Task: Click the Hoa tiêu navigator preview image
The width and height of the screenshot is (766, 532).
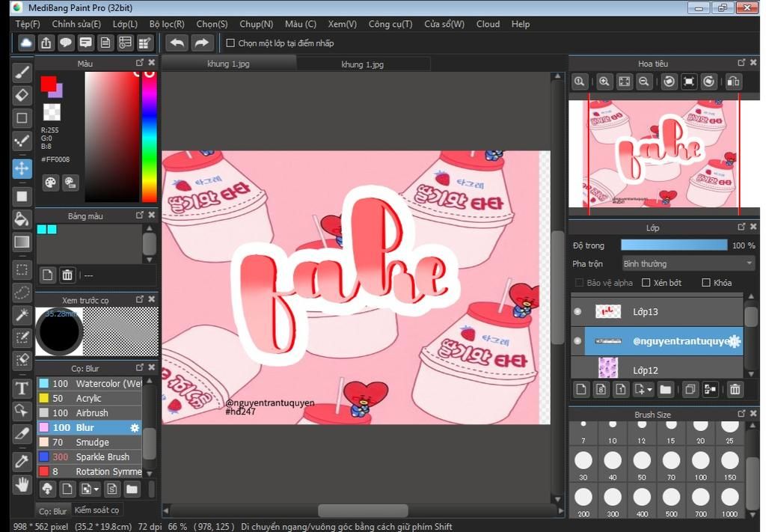Action: click(664, 154)
